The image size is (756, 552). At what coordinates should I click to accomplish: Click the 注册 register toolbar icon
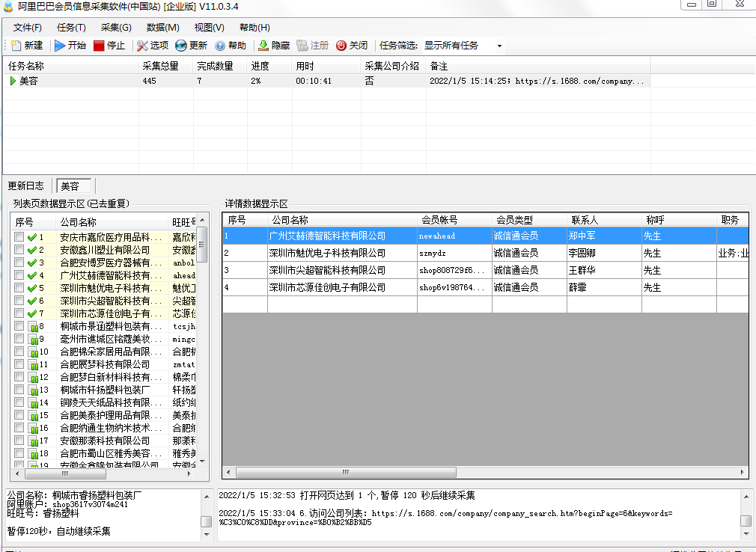click(x=302, y=46)
